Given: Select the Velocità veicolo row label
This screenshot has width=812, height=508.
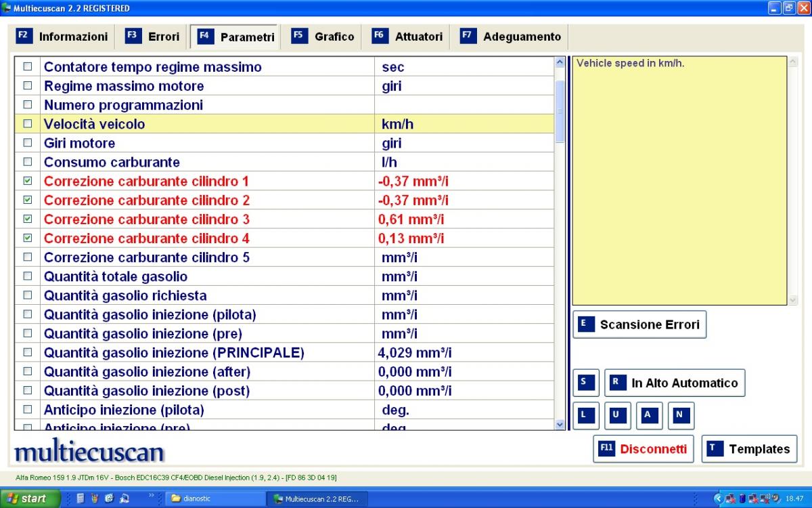Looking at the screenshot, I should (94, 124).
